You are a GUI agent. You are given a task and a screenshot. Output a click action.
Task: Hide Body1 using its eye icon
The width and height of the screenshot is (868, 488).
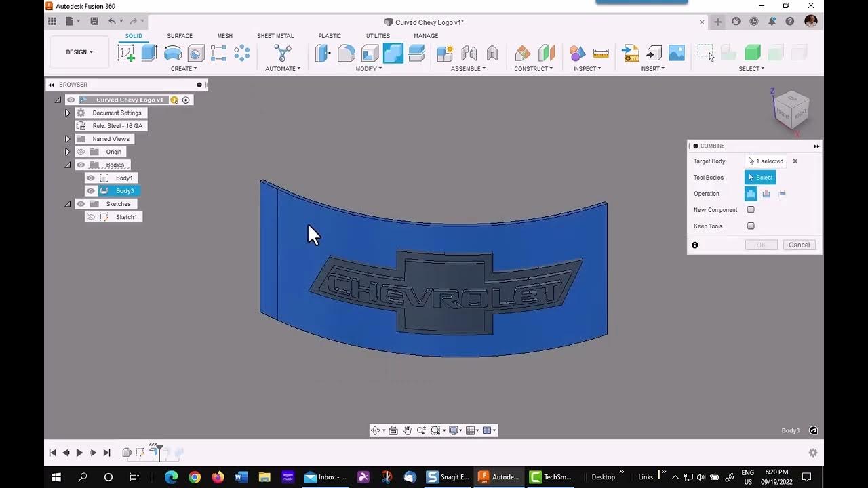[91, 178]
